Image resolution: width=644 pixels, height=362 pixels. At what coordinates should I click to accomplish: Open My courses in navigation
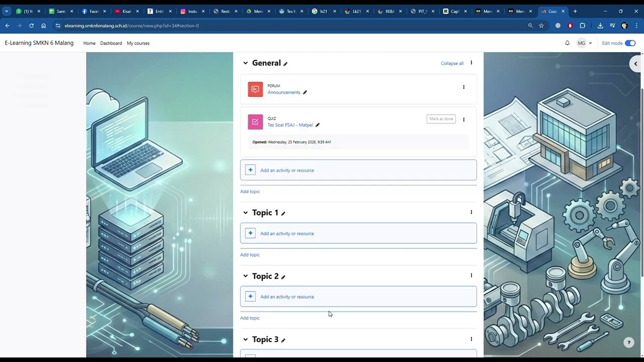pos(138,43)
